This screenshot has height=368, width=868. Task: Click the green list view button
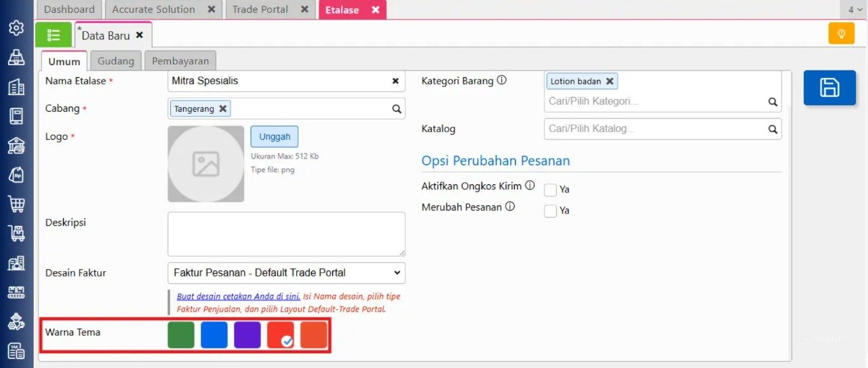point(53,34)
